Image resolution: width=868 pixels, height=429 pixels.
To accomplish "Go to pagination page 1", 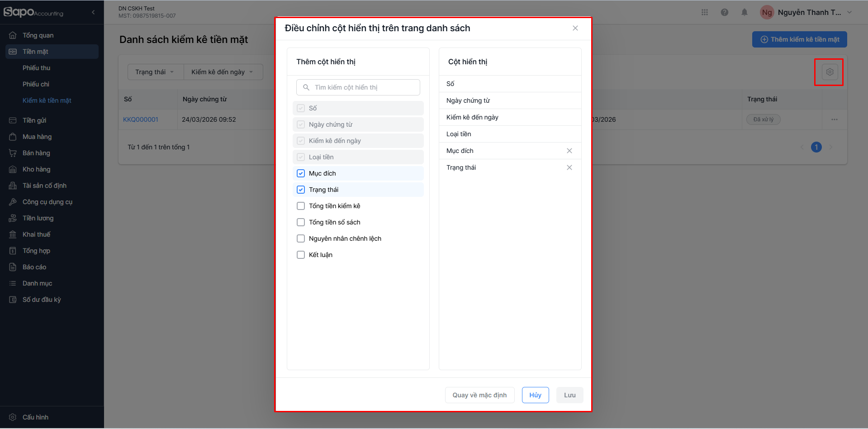I will [816, 147].
